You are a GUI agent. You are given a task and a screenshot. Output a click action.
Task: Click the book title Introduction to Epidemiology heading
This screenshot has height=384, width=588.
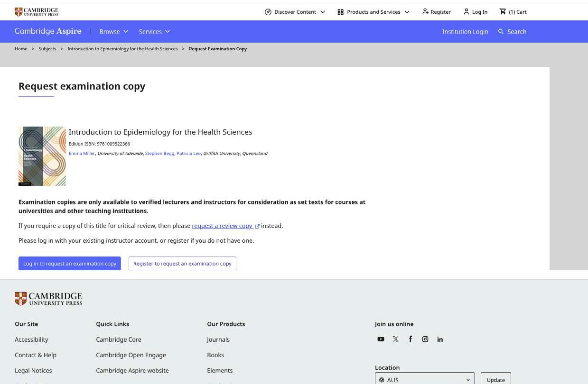click(160, 132)
